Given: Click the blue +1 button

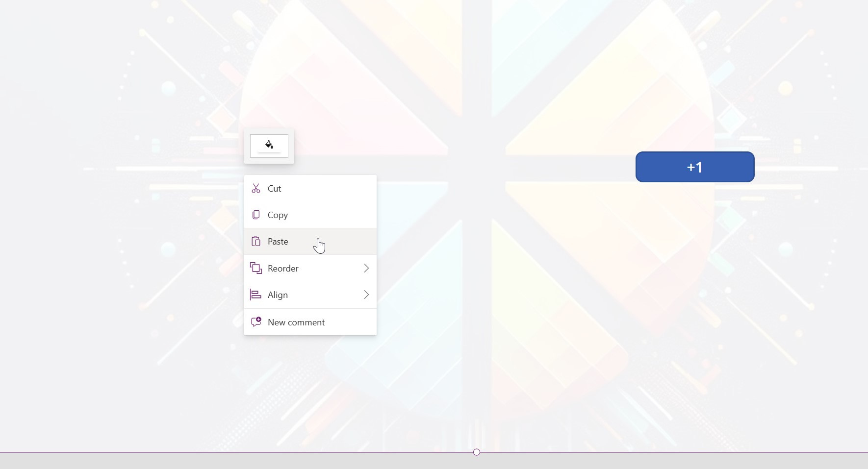Looking at the screenshot, I should (695, 167).
